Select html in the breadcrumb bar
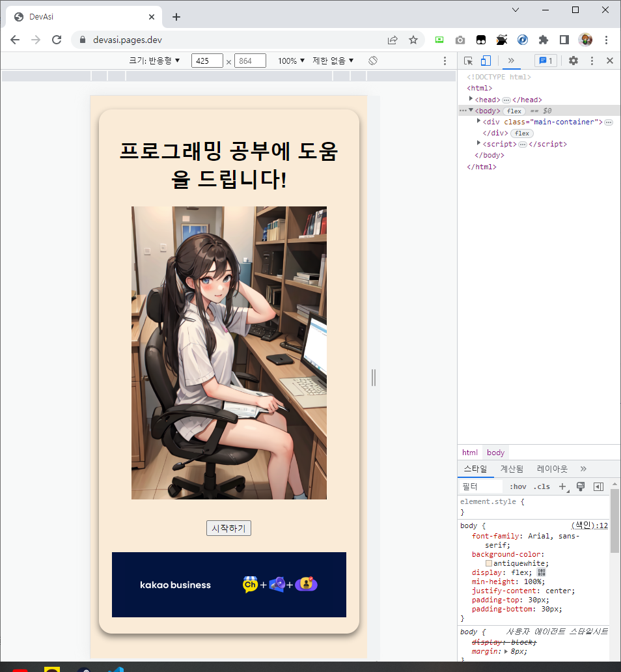621x672 pixels. point(470,453)
